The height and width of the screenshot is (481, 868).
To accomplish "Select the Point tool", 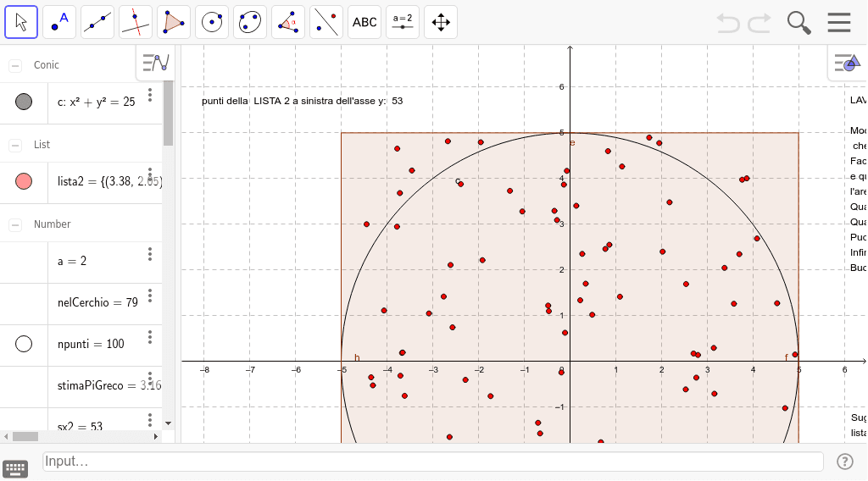I will point(59,22).
